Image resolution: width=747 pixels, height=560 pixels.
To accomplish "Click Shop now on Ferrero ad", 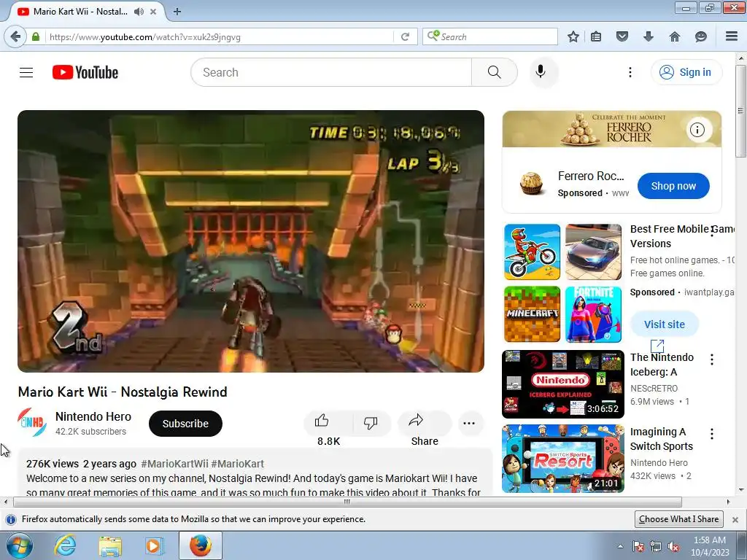I will tap(673, 186).
